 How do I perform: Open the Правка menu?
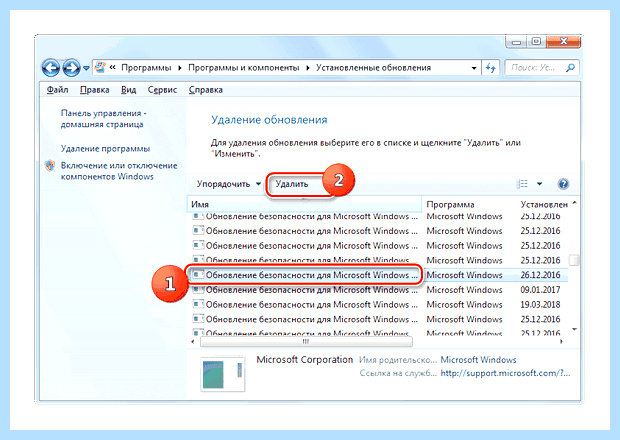95,90
